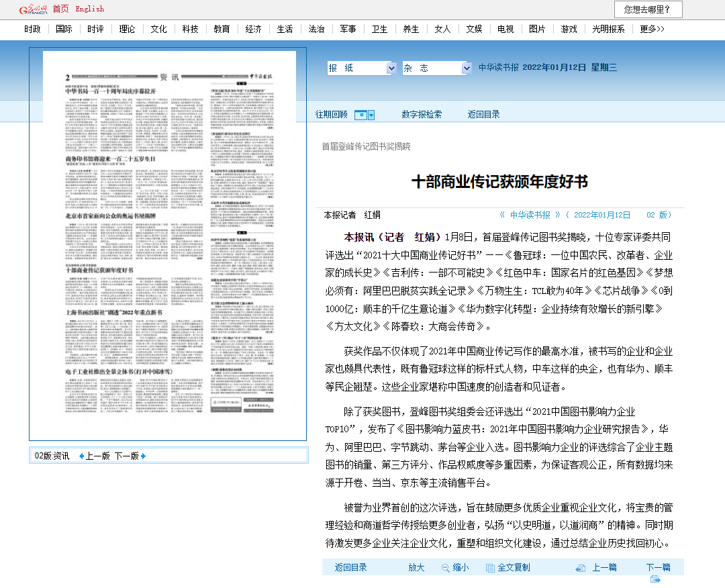Click the subtitle 首届登峰传记图书奖揭晓
This screenshot has width=725, height=588.
pos(367,147)
